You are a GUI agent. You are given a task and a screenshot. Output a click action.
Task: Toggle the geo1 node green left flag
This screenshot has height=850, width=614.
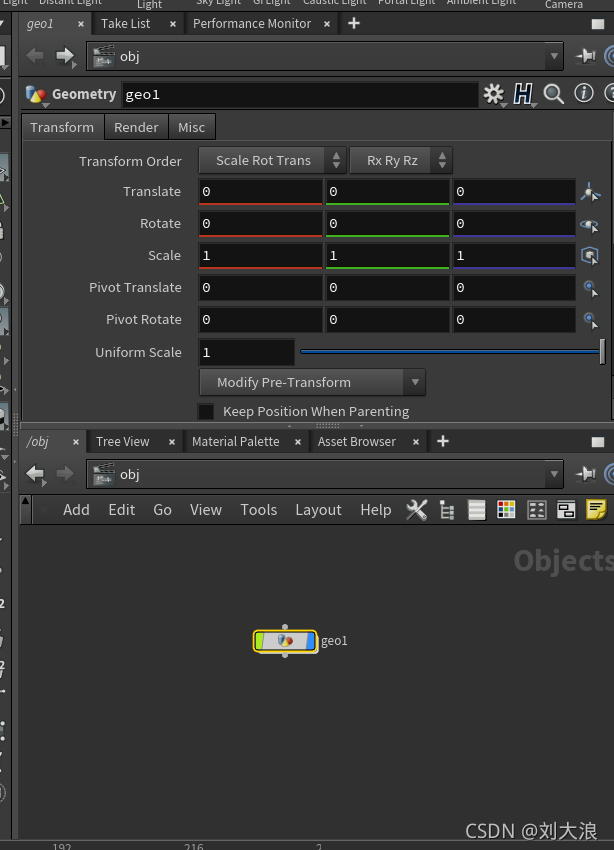[x=260, y=641]
